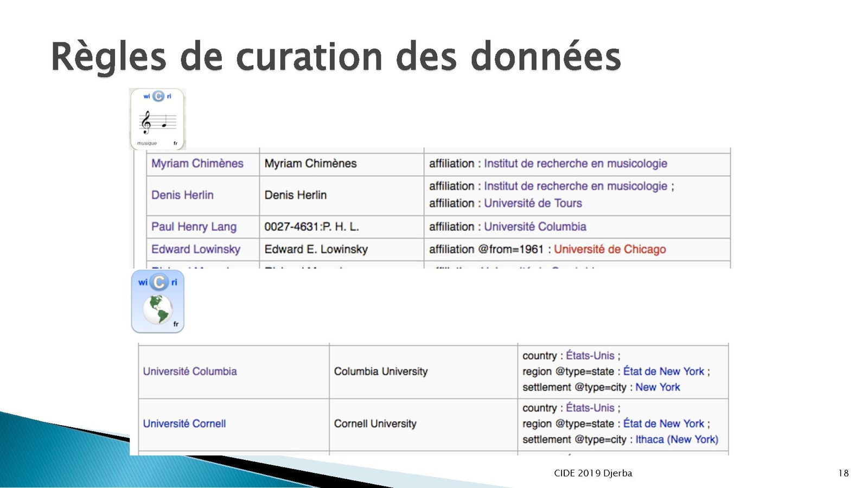
Task: Open the Ithaca (New York) link
Action: pyautogui.click(x=676, y=439)
